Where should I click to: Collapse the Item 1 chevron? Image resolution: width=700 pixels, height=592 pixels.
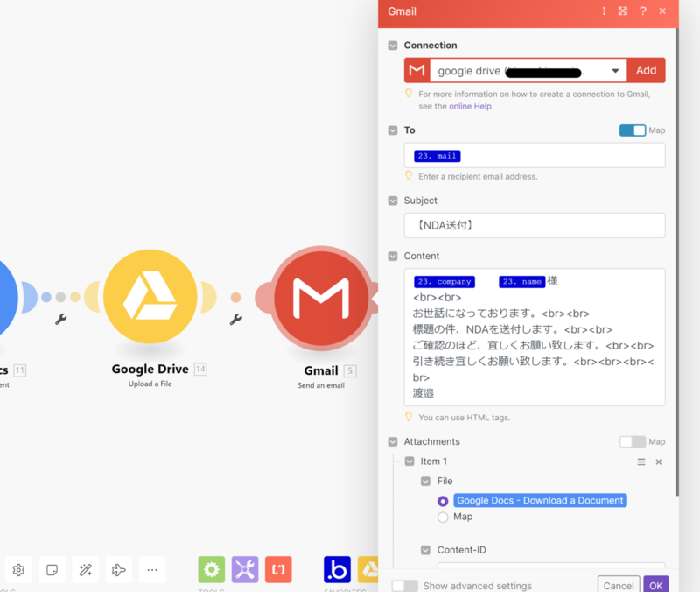click(409, 462)
